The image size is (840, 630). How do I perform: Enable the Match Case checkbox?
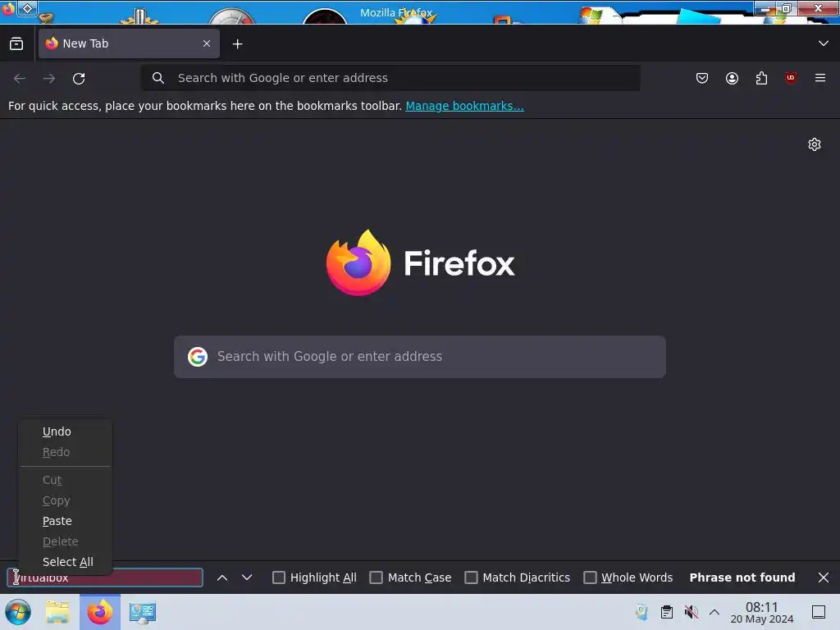pyautogui.click(x=376, y=577)
